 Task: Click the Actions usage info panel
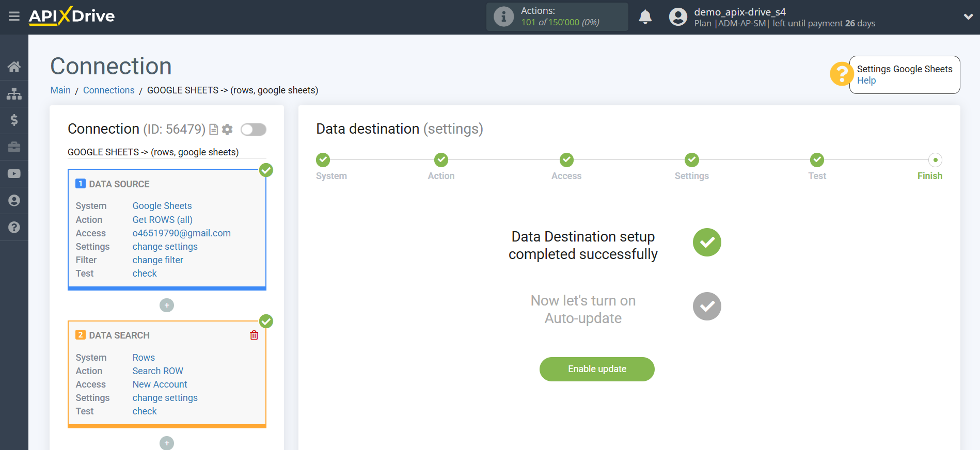557,17
